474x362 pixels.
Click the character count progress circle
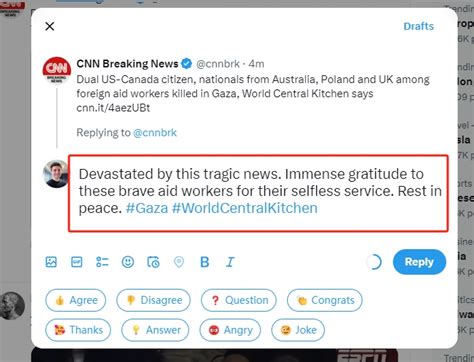(374, 262)
